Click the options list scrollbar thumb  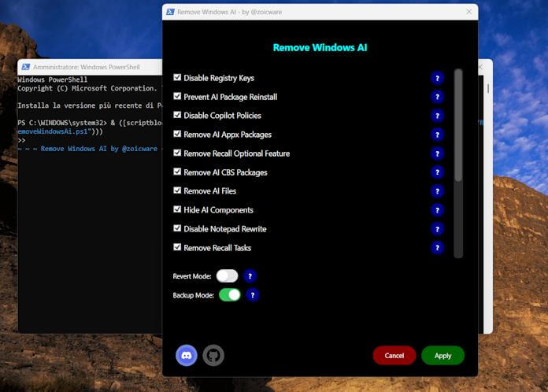(x=458, y=125)
